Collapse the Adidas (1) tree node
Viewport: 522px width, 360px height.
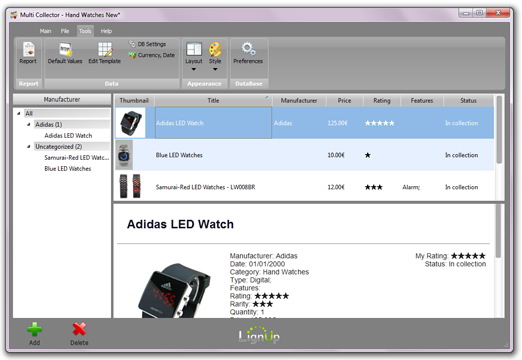(29, 124)
